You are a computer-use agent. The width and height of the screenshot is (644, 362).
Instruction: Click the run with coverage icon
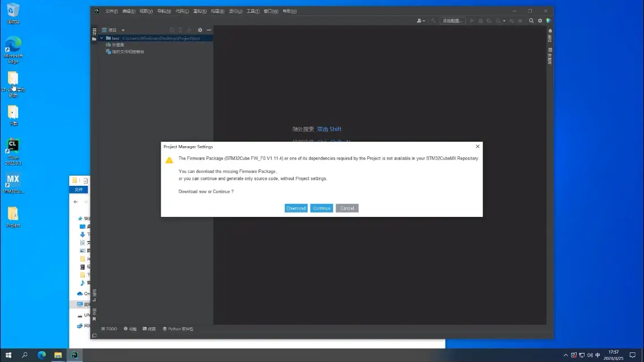click(489, 20)
